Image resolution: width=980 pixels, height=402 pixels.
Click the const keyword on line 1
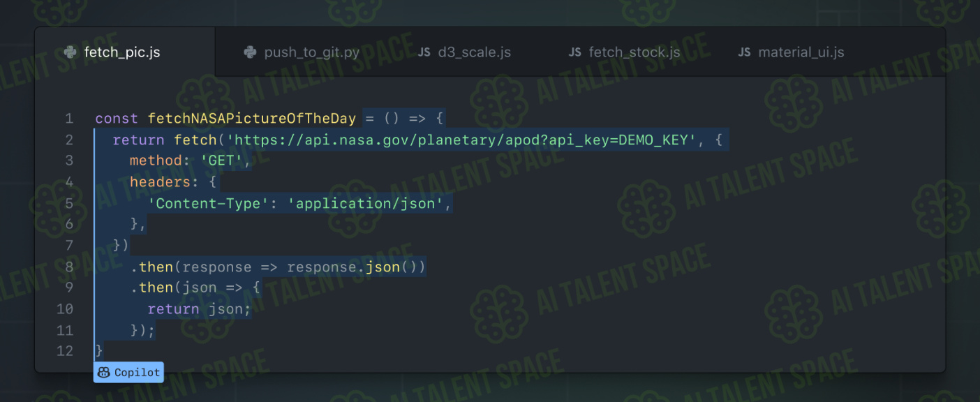click(117, 119)
